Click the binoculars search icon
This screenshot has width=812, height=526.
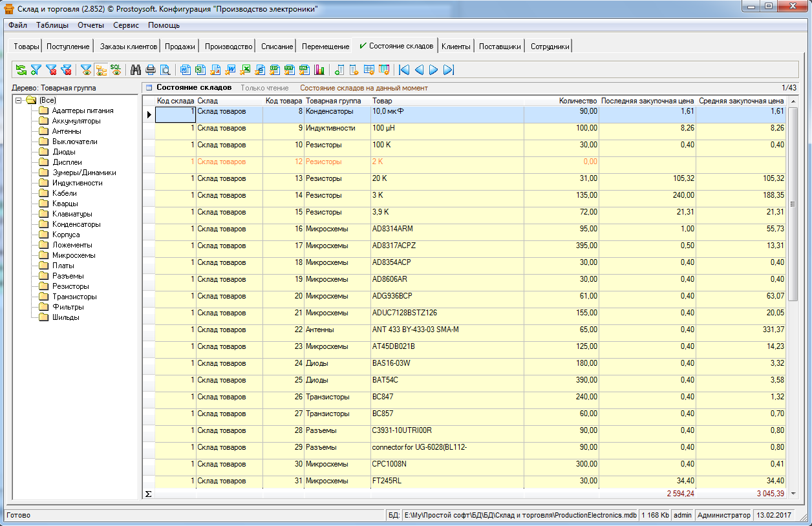(x=136, y=70)
